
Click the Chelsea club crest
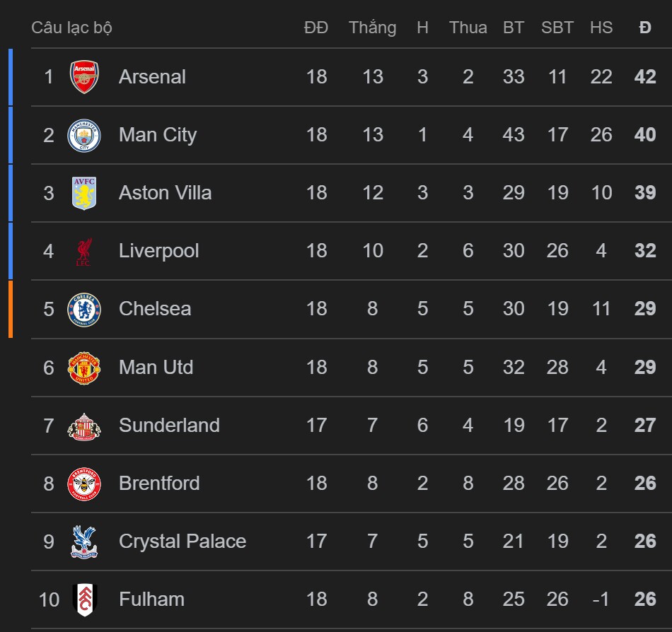point(84,309)
